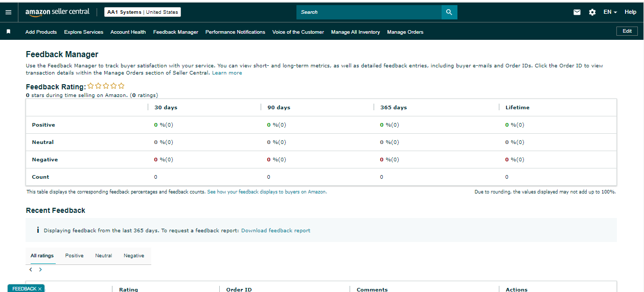
Task: Click the Comments column header
Action: click(372, 289)
